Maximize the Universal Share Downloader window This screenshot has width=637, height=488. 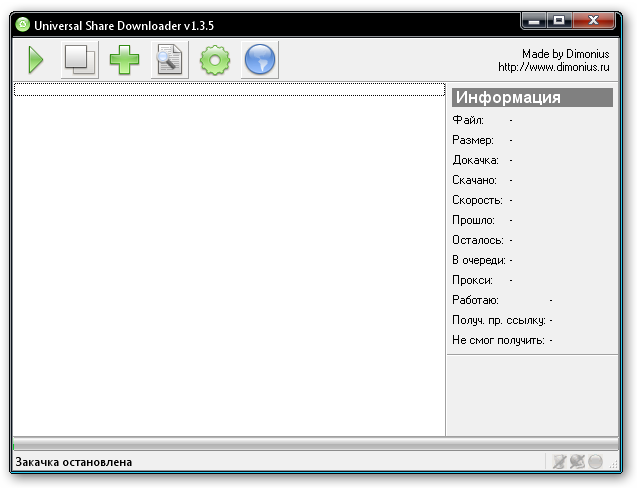558,20
